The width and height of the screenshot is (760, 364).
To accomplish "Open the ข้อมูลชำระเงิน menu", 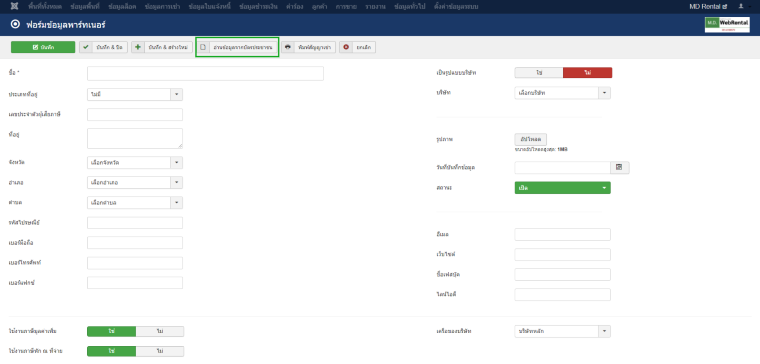I will (259, 6).
